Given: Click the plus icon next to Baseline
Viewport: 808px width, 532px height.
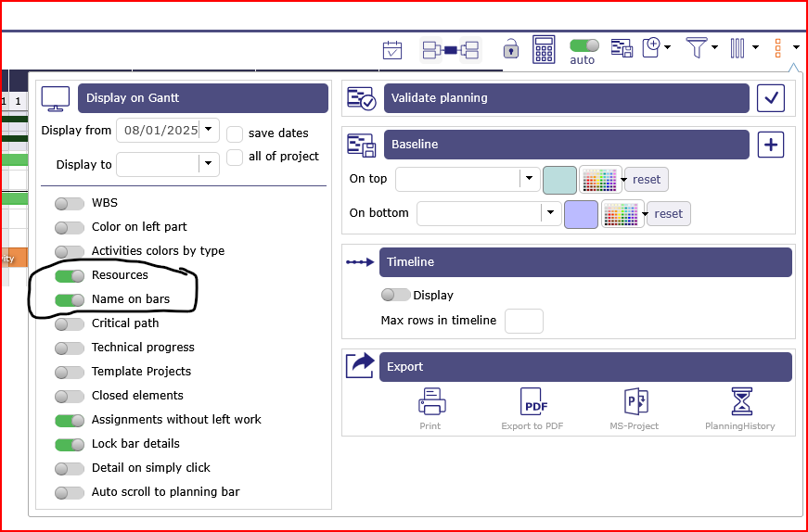Looking at the screenshot, I should [x=771, y=145].
